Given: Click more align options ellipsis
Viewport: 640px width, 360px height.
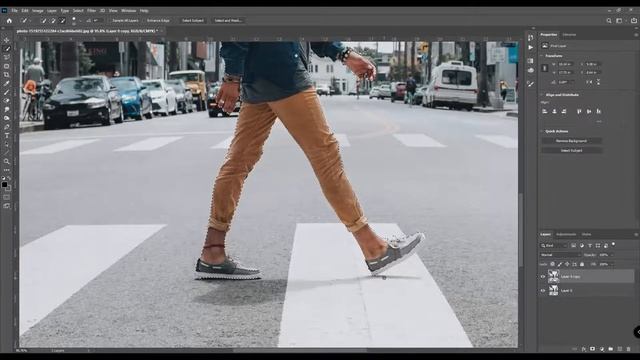Looking at the screenshot, I should tap(599, 121).
